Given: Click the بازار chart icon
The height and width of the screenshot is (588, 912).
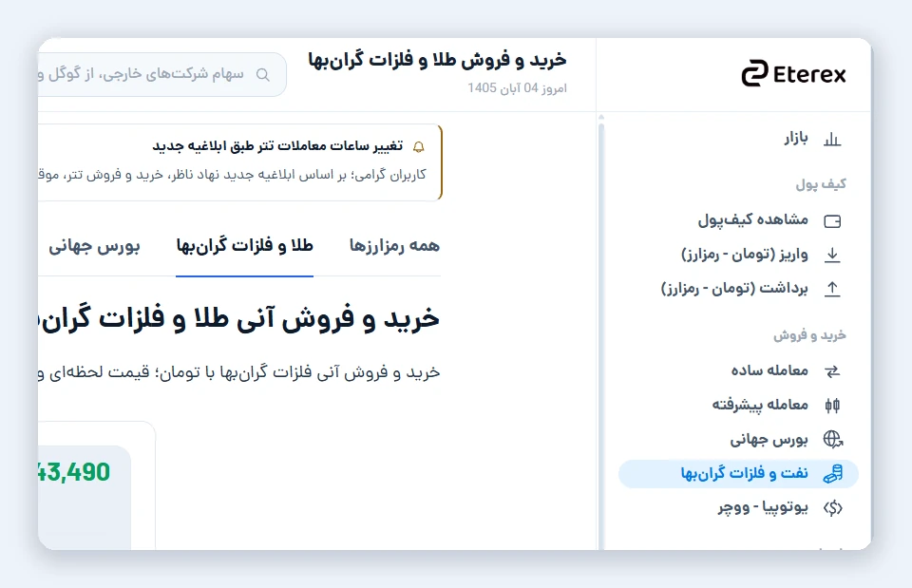Looking at the screenshot, I should (832, 139).
